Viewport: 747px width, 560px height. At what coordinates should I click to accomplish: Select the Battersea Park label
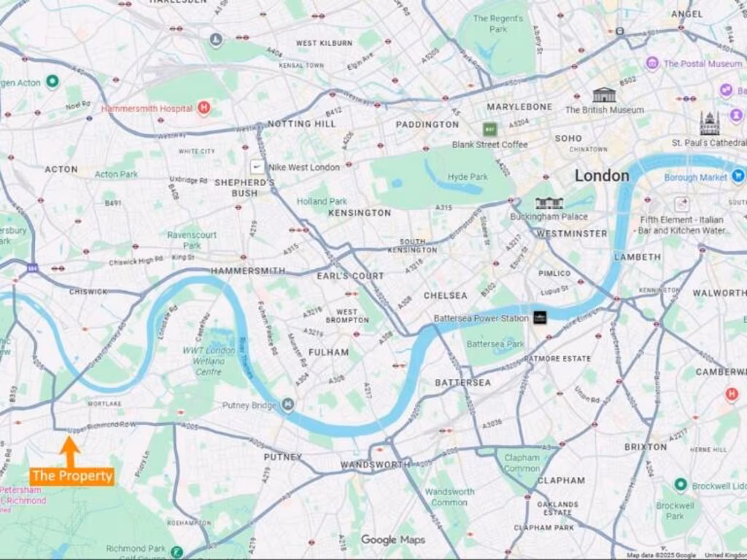[x=495, y=344]
